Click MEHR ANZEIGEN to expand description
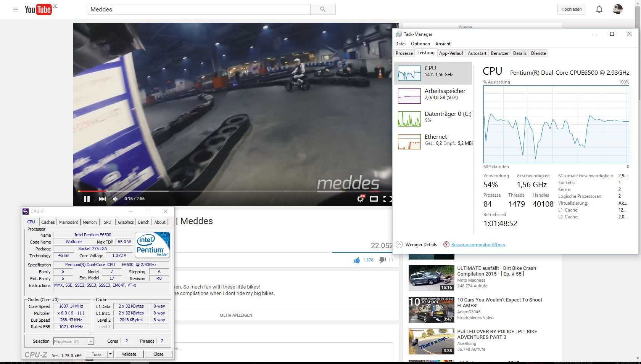Screen dimensions: 641x364 (x=236, y=315)
